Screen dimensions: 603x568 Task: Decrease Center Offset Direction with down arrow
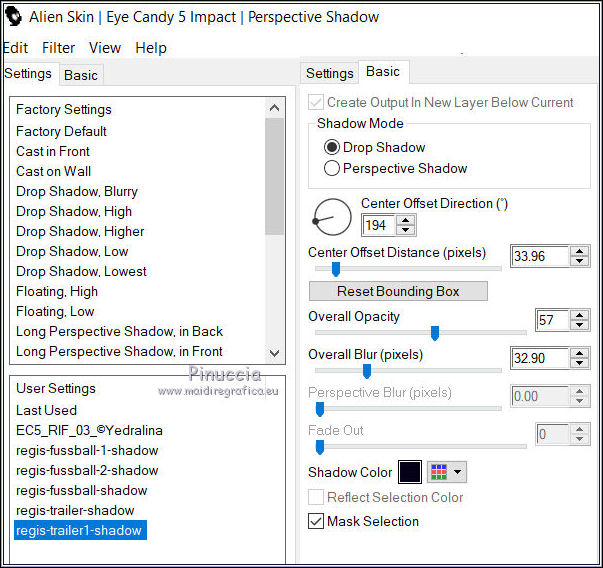click(x=405, y=230)
